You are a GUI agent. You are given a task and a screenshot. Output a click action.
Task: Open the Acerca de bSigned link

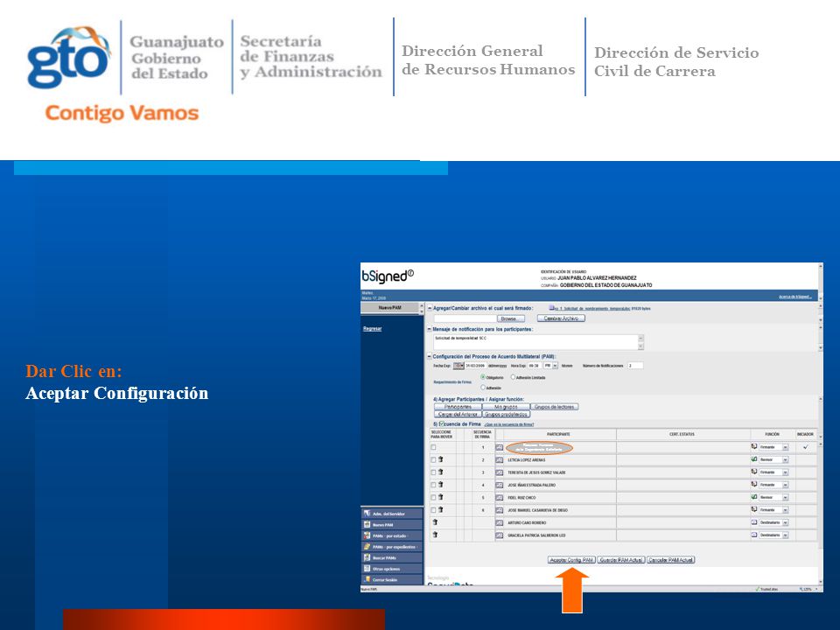click(x=795, y=297)
